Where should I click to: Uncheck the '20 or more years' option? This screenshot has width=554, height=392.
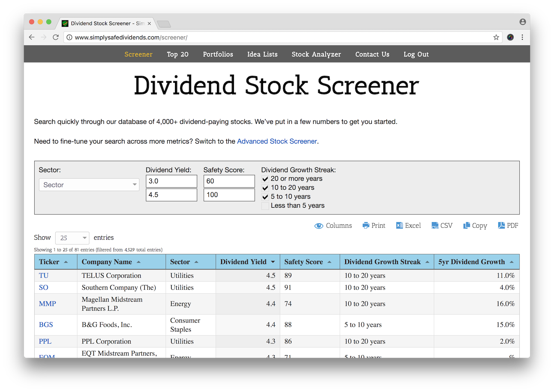click(265, 179)
